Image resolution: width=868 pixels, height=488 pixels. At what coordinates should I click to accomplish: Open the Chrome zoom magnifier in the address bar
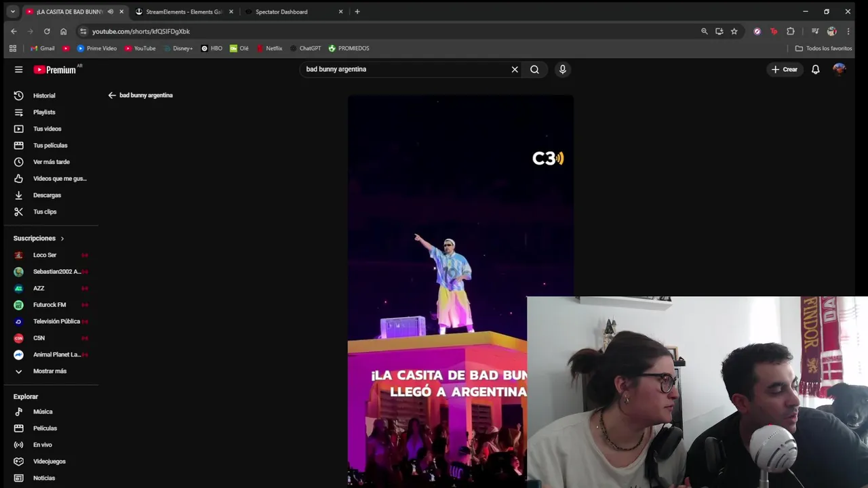click(704, 31)
